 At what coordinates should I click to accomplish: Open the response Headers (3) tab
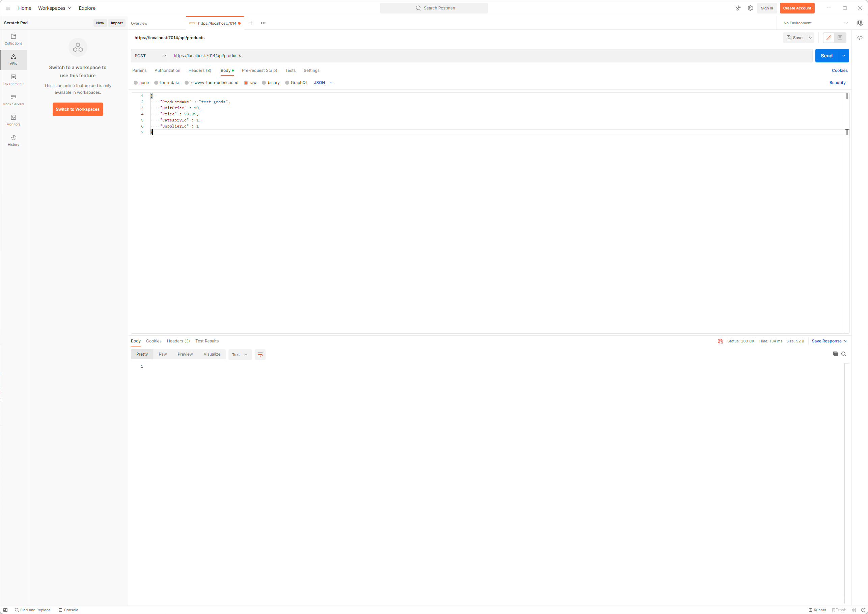point(178,341)
